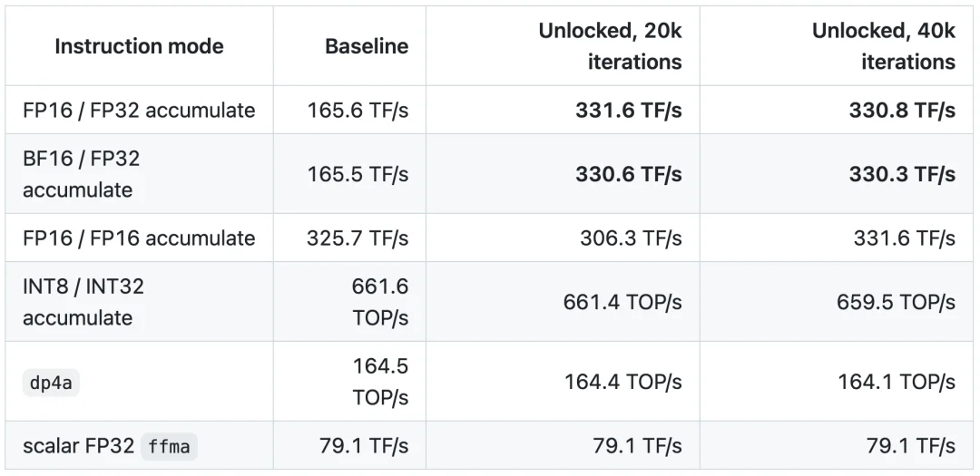Click the INT8 / INT32 accumulate cell
The image size is (980, 476).
(83, 302)
